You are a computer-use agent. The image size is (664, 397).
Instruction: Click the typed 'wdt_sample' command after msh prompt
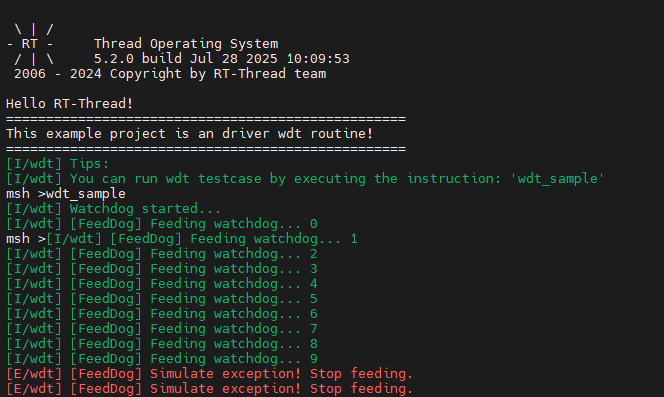coord(86,194)
